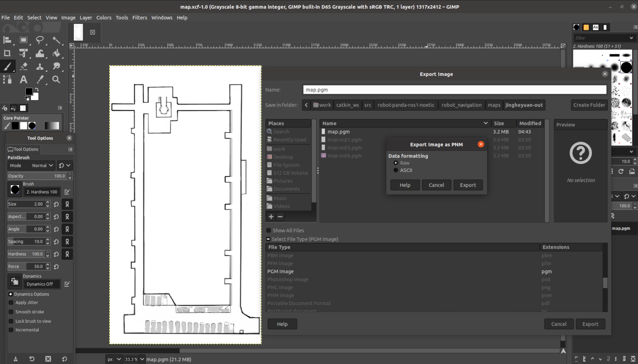638x364 pixels.
Task: Click the Create Folder button
Action: click(x=589, y=105)
